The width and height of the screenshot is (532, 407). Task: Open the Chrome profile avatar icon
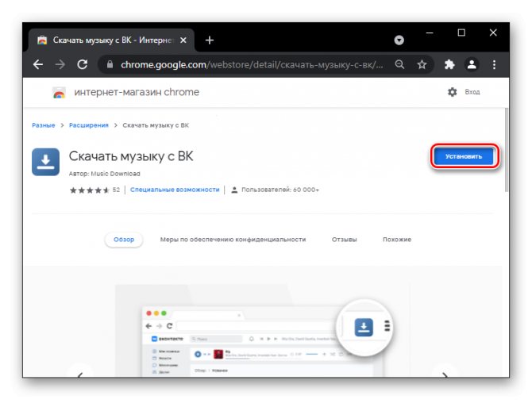pos(472,64)
